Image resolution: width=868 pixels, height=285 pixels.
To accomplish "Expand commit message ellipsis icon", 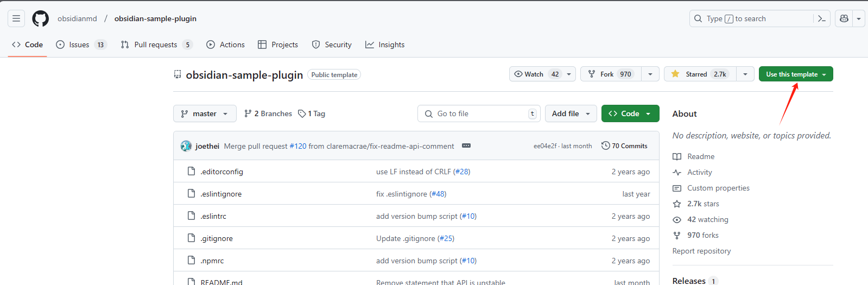I will [x=466, y=145].
